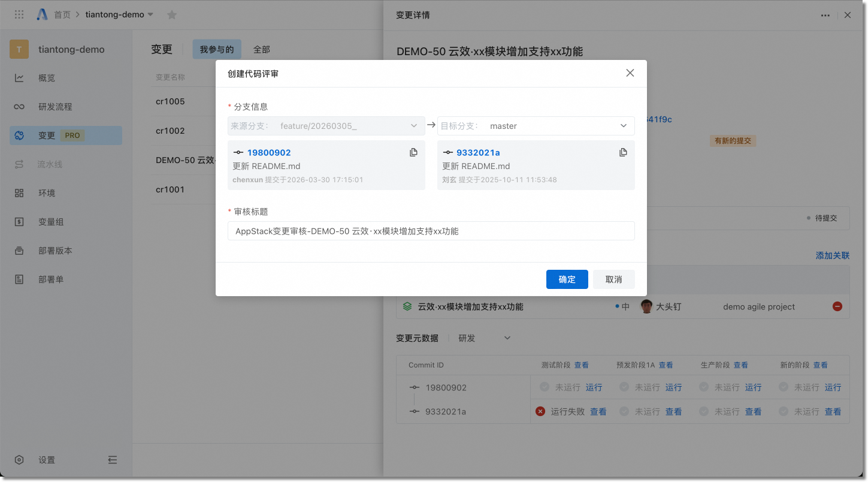The image size is (868, 482).
Task: Open linked work item 云效·xx模块增加支持xx功能
Action: click(x=470, y=306)
